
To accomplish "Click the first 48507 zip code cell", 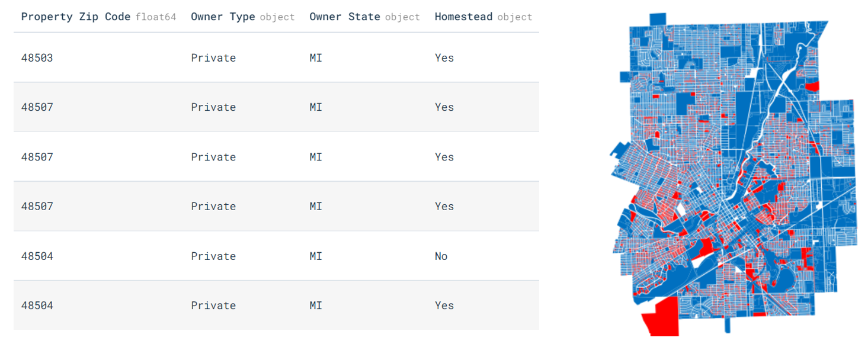I will [37, 107].
